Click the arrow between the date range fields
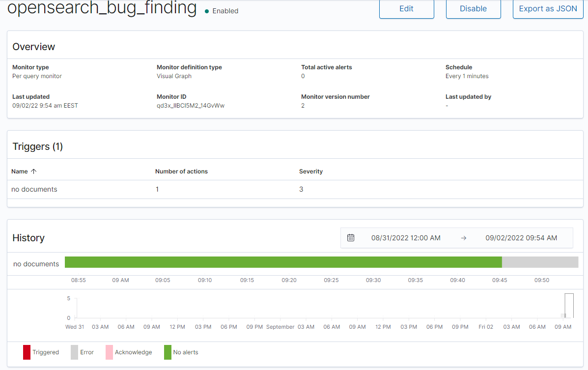 click(x=462, y=237)
